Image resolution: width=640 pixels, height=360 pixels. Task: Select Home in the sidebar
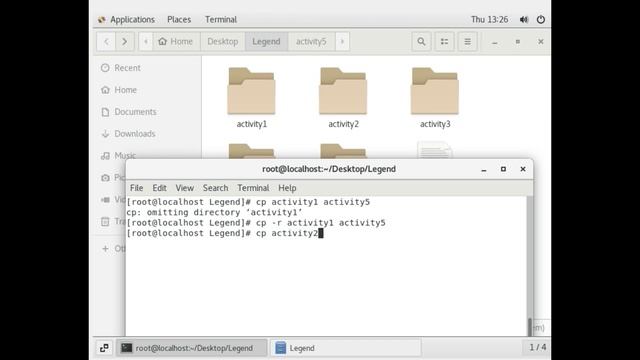click(125, 90)
